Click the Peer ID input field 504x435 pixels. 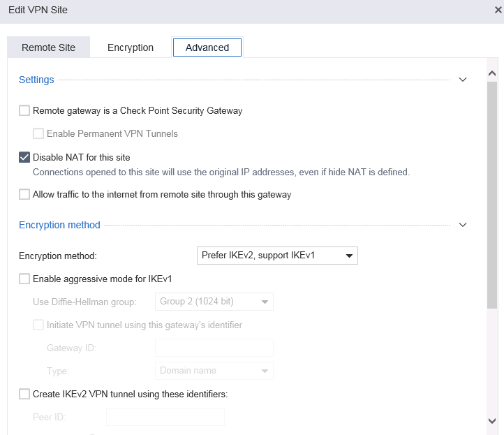pos(165,417)
